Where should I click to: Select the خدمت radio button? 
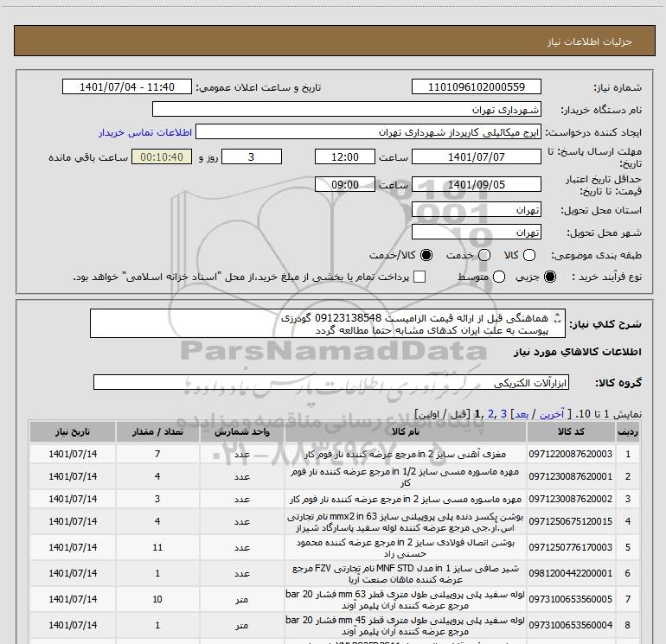pos(484,255)
